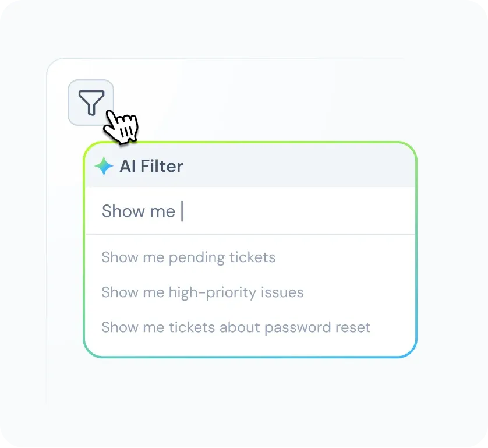Click the words 'password reset' in suggestions

[x=317, y=328]
